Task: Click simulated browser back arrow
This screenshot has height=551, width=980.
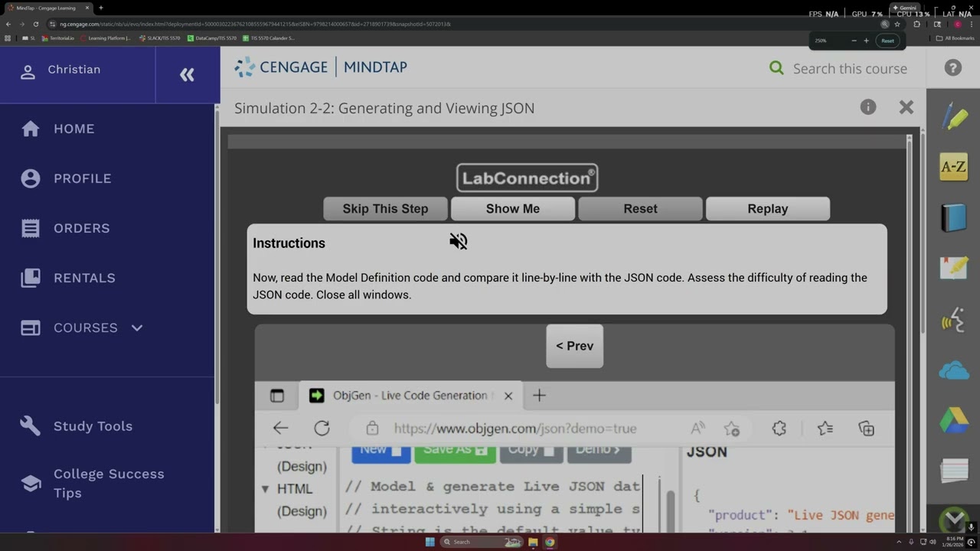Action: point(281,429)
